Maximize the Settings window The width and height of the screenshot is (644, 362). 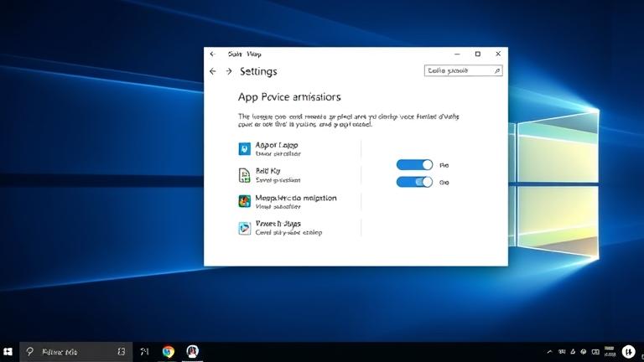click(478, 54)
